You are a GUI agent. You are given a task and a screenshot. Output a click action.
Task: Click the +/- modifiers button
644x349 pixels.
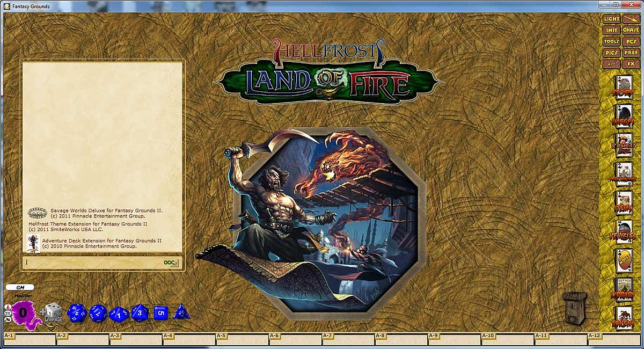coord(611,64)
